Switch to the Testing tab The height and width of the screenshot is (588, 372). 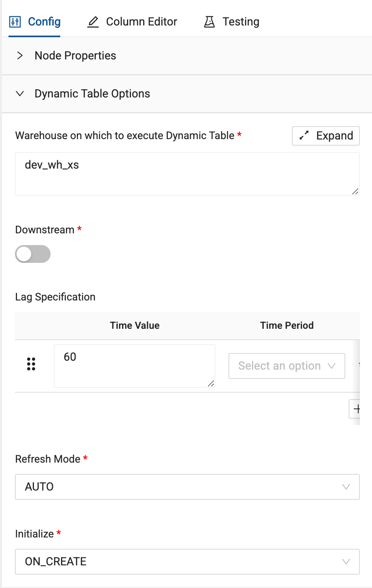click(x=241, y=22)
